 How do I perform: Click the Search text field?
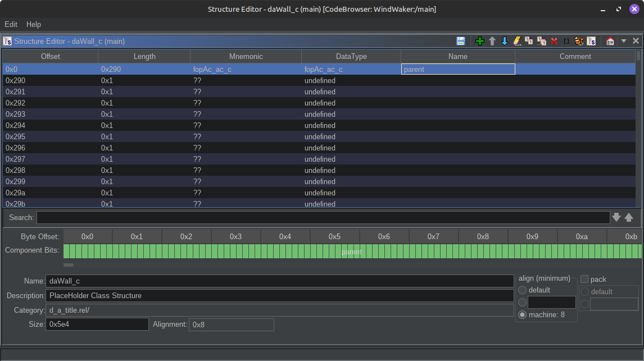click(x=323, y=217)
